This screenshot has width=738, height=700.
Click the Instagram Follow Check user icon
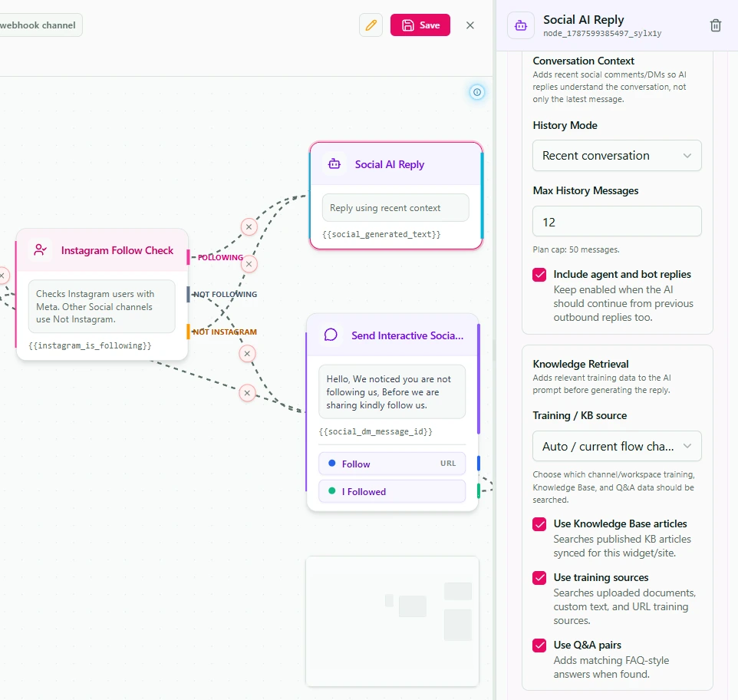pos(41,250)
